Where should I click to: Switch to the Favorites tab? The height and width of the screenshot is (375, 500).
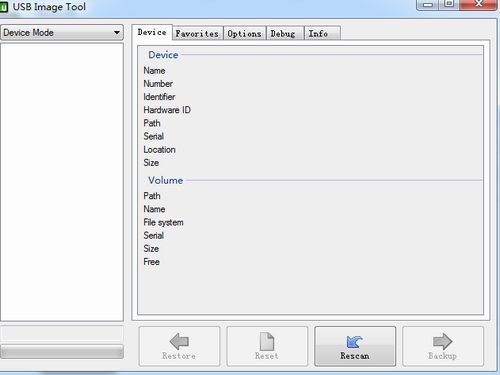point(197,34)
